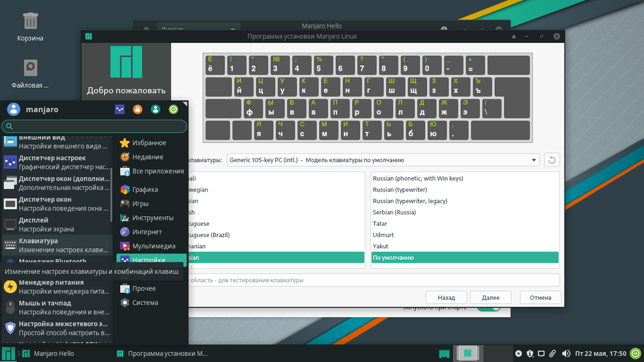Image resolution: width=644 pixels, height=362 pixels.
Task: Click the whisker menu search field
Action: 94,126
